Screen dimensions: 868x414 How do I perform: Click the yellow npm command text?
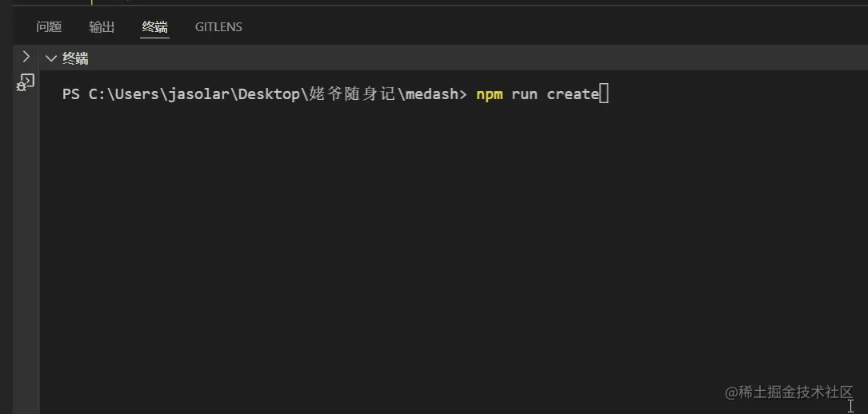tap(490, 94)
